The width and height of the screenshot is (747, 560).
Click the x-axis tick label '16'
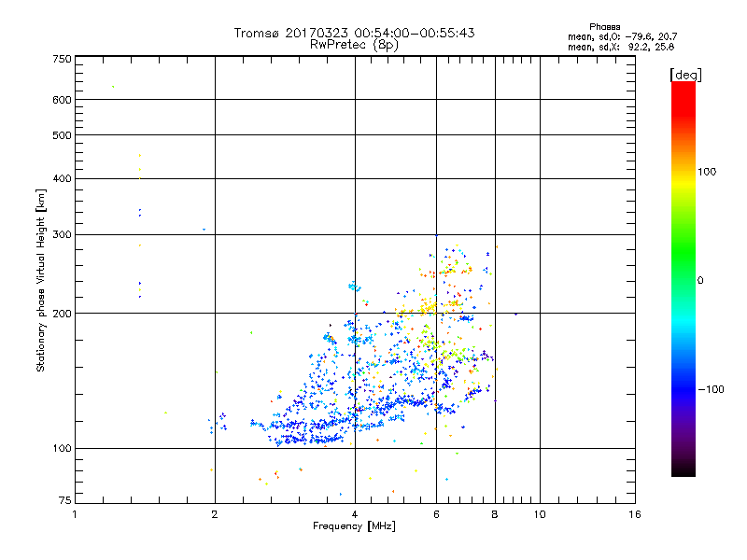[x=635, y=514]
